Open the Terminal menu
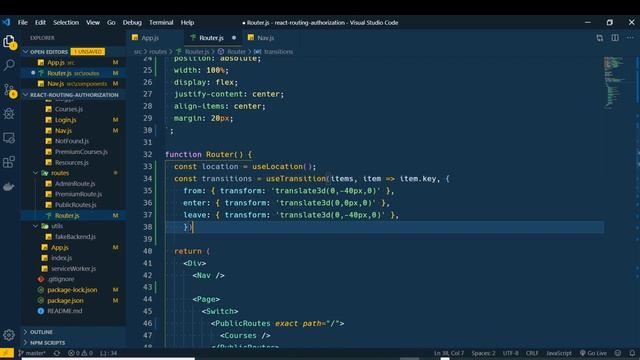 (x=161, y=22)
